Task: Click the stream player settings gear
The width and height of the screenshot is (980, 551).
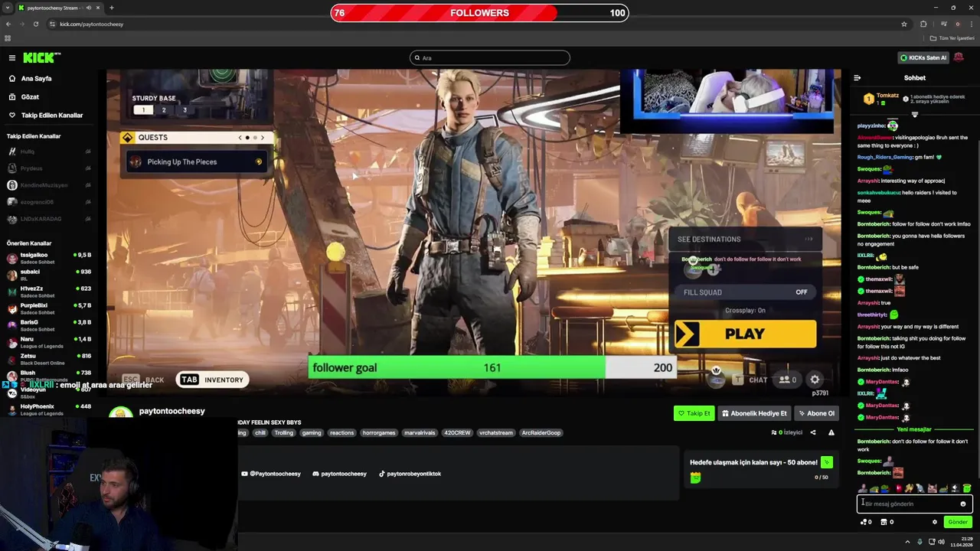Action: click(815, 380)
